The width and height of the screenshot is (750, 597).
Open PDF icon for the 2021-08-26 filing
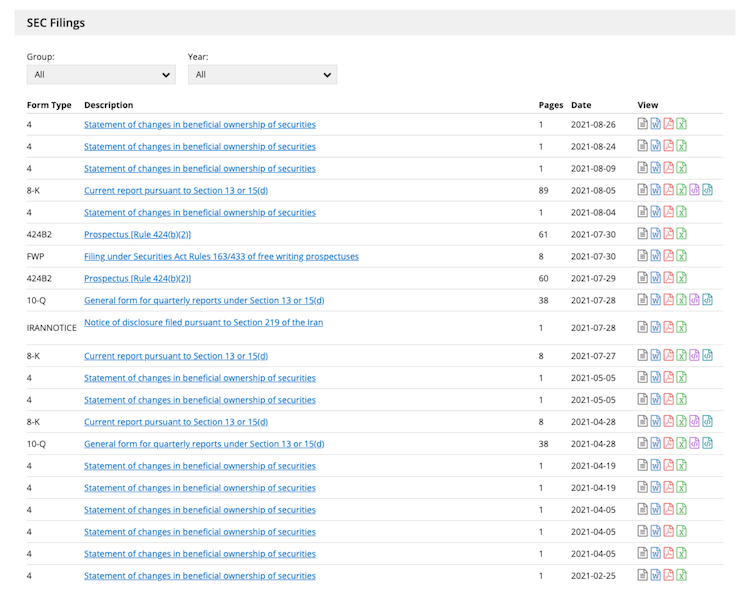(669, 125)
